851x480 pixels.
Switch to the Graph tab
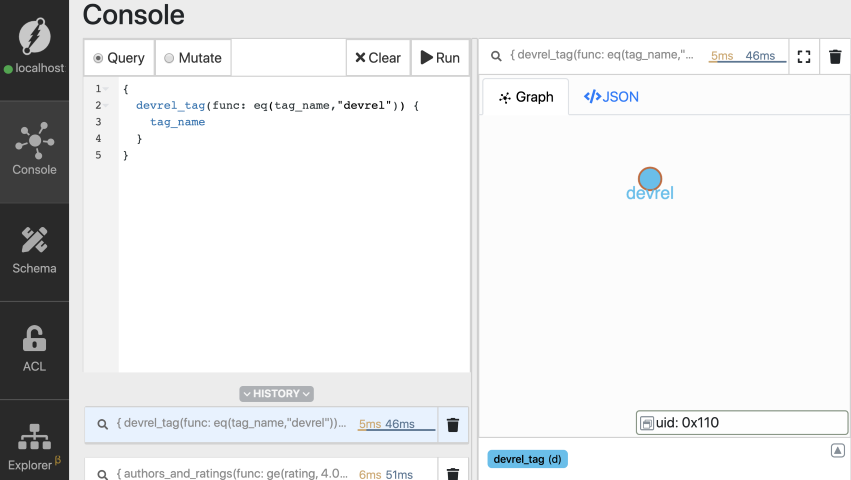point(526,97)
